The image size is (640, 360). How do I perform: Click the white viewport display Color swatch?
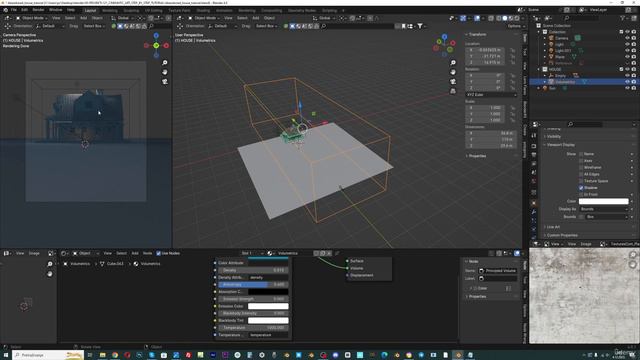coord(603,201)
